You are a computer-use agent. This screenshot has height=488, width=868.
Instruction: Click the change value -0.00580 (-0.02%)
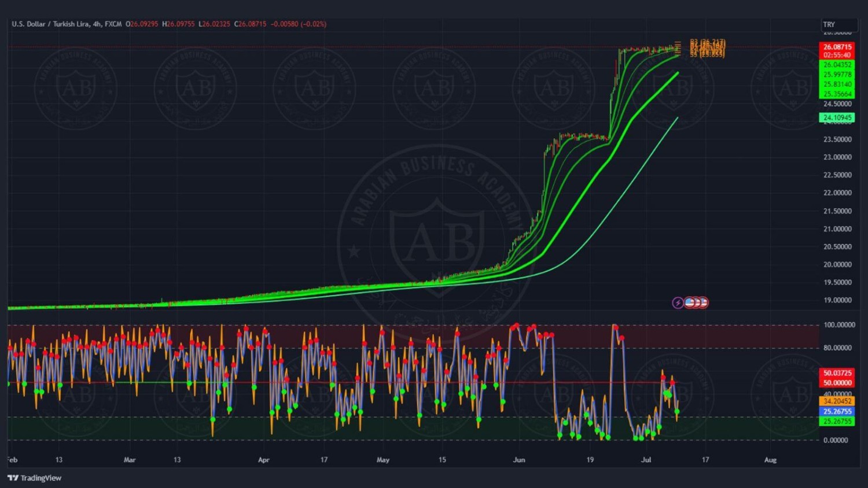tap(299, 24)
